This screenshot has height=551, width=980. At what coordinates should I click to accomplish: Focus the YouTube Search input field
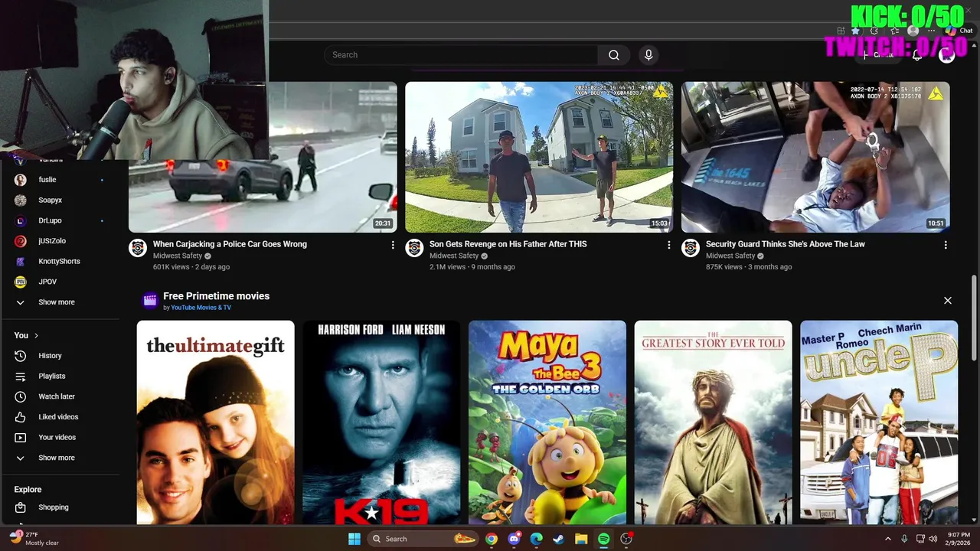coord(461,55)
